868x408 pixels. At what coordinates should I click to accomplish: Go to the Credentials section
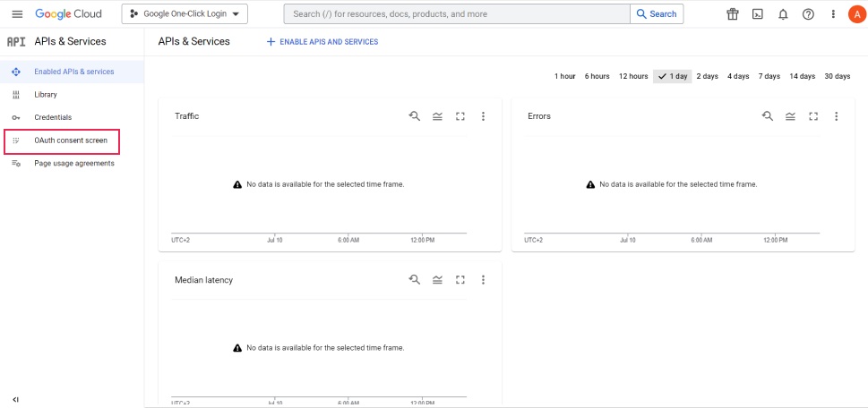pyautogui.click(x=53, y=117)
